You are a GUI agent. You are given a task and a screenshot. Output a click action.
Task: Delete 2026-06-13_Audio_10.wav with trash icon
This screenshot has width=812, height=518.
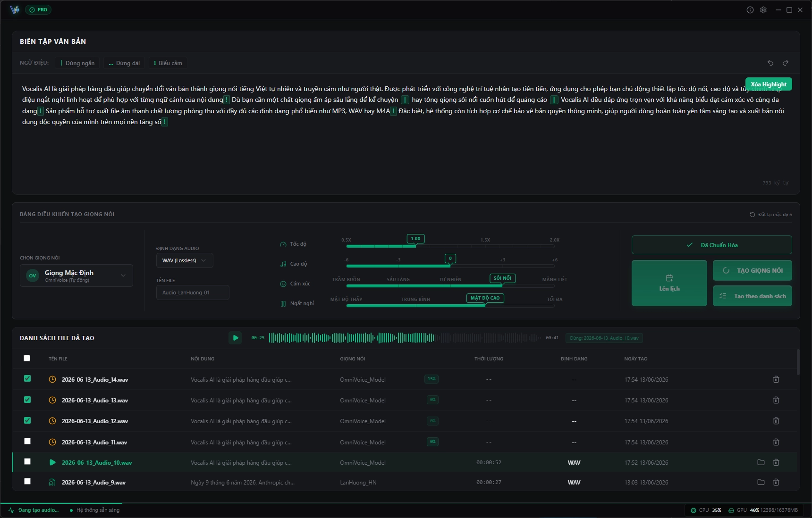pyautogui.click(x=776, y=462)
